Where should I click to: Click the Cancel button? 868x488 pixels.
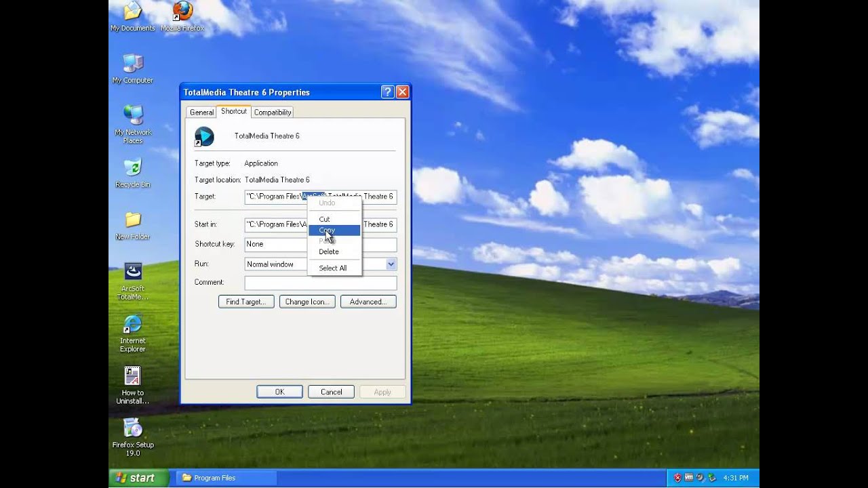[x=331, y=392]
